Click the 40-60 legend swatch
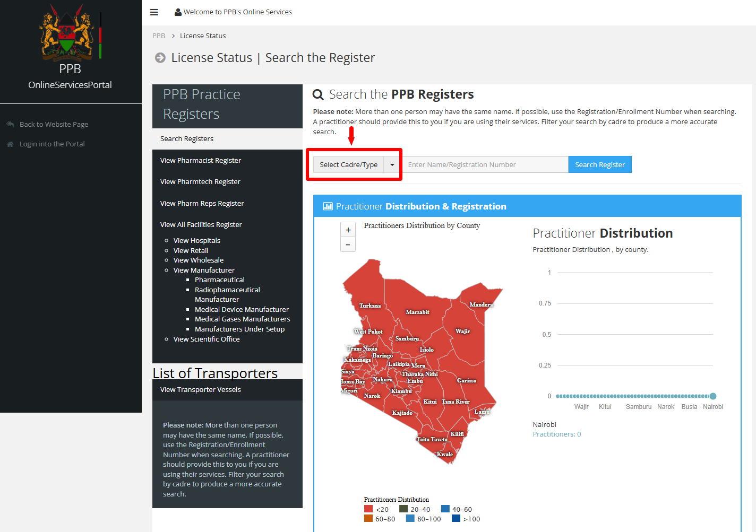756x532 pixels. (445, 509)
